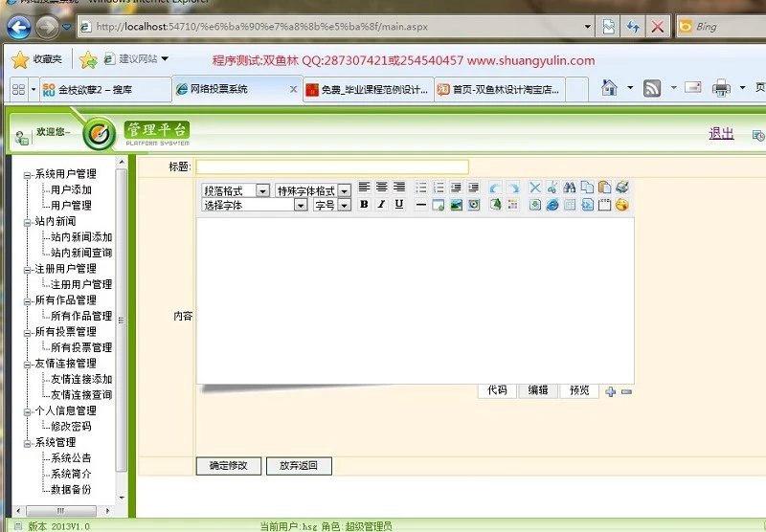Collapse 所有投票管理 tree node
The image size is (766, 532).
tap(28, 333)
